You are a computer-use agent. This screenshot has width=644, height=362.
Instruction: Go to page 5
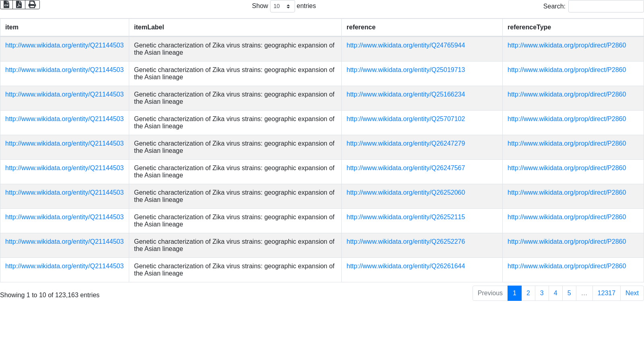(x=569, y=293)
